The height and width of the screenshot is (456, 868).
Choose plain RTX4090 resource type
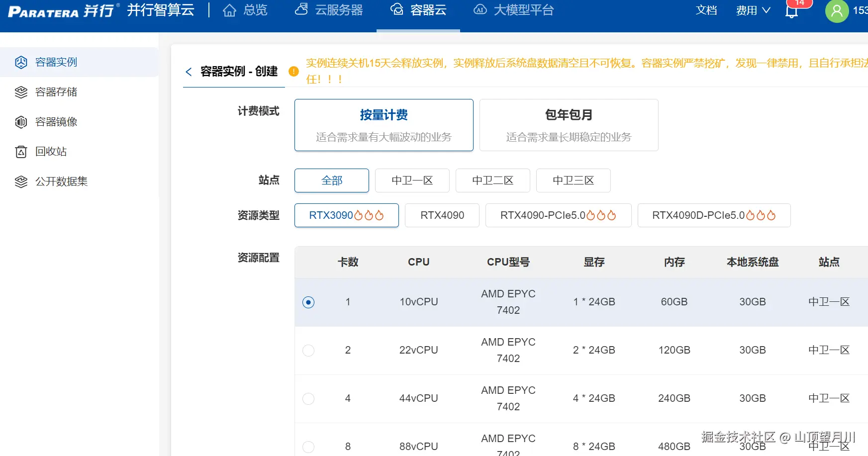(x=442, y=215)
